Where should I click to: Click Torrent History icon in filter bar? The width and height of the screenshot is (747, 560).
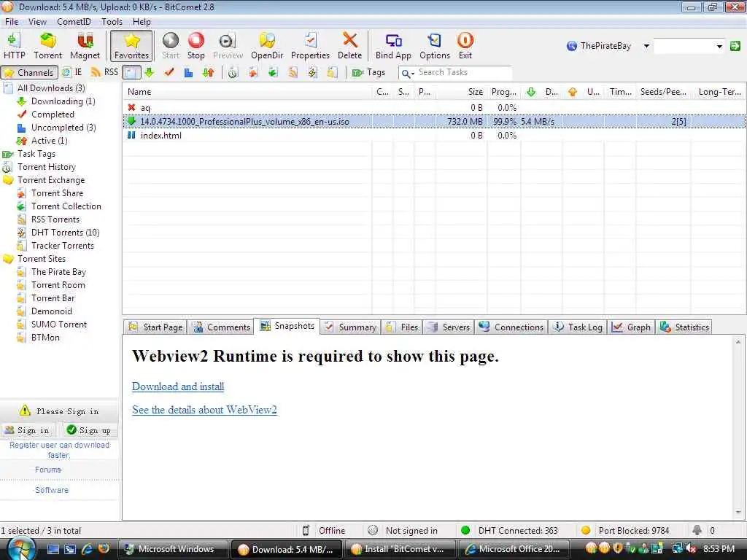point(233,72)
